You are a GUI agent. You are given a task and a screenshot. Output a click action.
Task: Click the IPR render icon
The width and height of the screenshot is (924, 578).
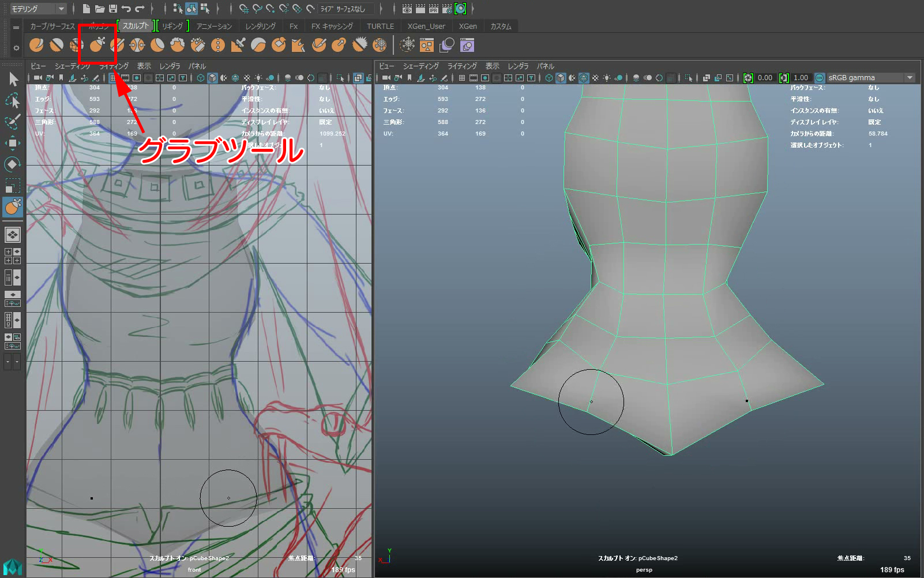coord(433,9)
